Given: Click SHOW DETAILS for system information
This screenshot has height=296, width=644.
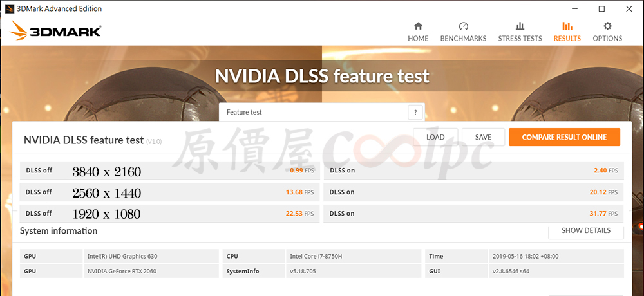Looking at the screenshot, I should (x=586, y=231).
